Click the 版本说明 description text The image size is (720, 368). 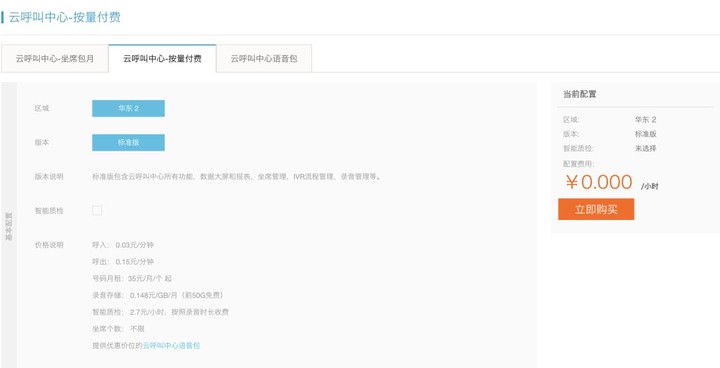[x=237, y=176]
